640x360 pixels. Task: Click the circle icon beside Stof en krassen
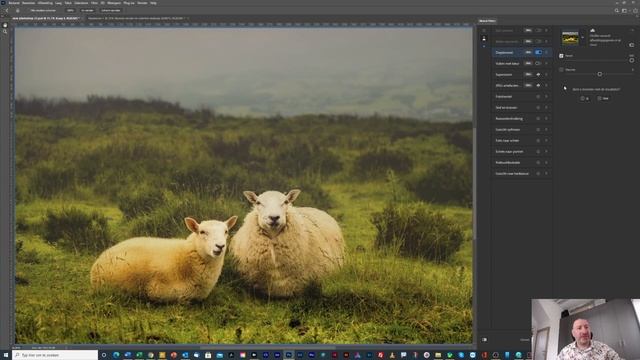coord(538,107)
